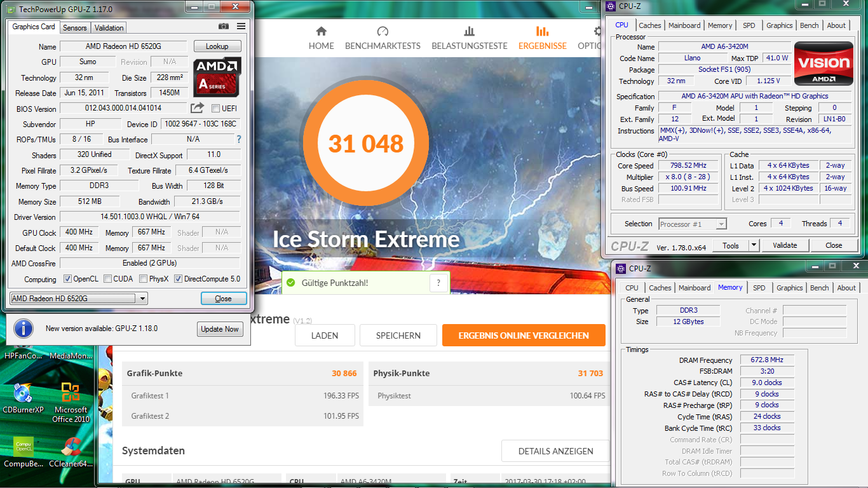Click the DRAM Frequency value 672.8 MHz
This screenshot has width=868, height=488.
(x=766, y=360)
